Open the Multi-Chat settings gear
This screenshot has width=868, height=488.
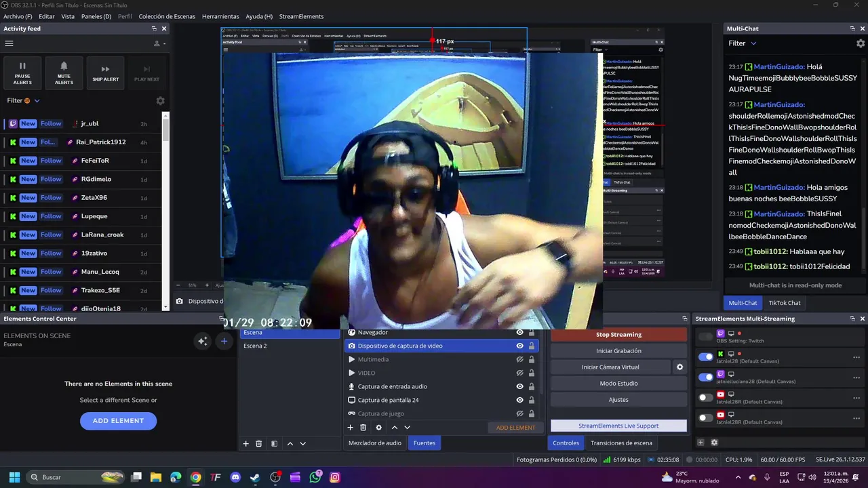[x=861, y=43]
